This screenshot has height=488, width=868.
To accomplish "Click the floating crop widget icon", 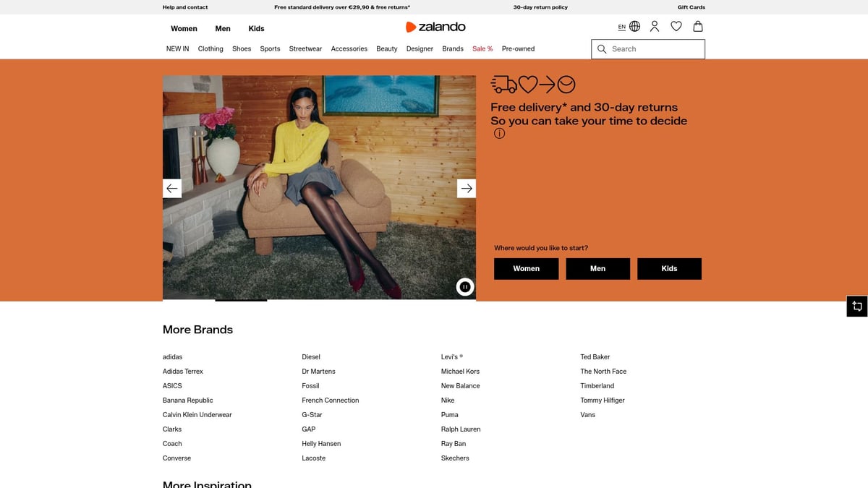I will (x=857, y=306).
